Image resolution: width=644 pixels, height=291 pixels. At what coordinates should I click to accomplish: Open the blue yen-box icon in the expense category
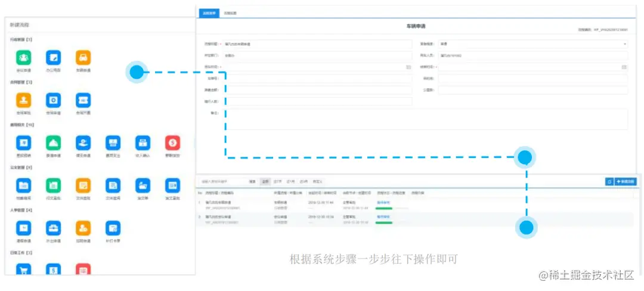point(23,143)
